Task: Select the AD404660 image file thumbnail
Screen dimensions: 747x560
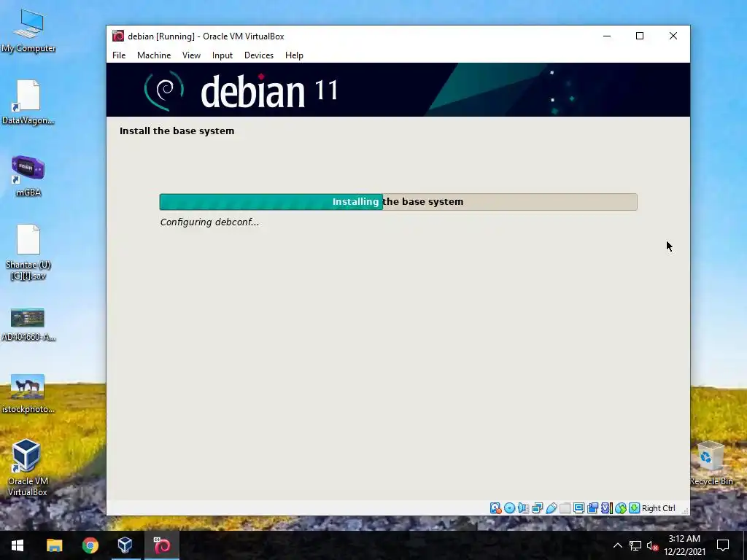Action: pos(28,324)
